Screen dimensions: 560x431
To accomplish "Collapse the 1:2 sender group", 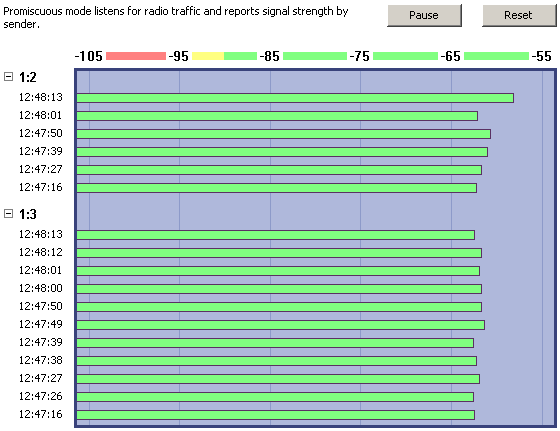I will [x=8, y=76].
